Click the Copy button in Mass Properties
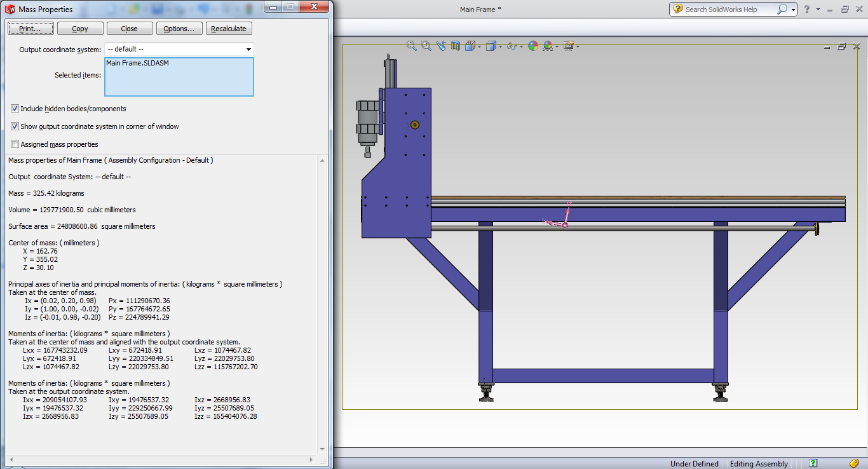 (80, 29)
